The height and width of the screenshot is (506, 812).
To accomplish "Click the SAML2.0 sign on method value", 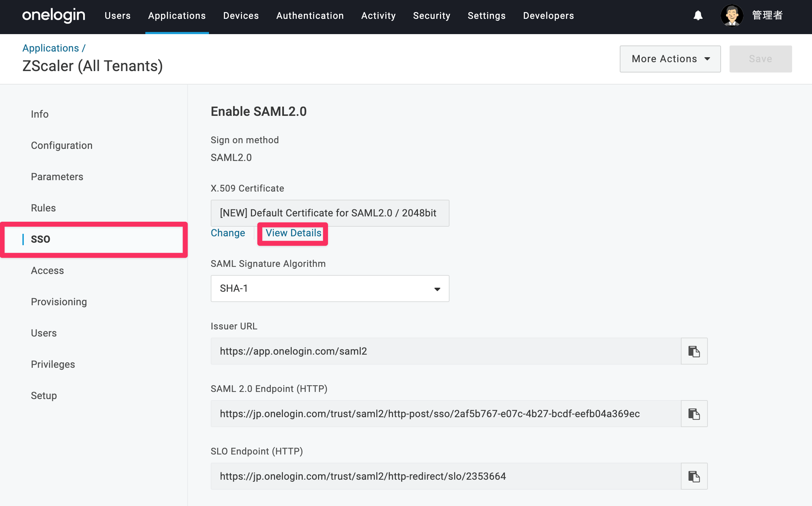I will [231, 157].
